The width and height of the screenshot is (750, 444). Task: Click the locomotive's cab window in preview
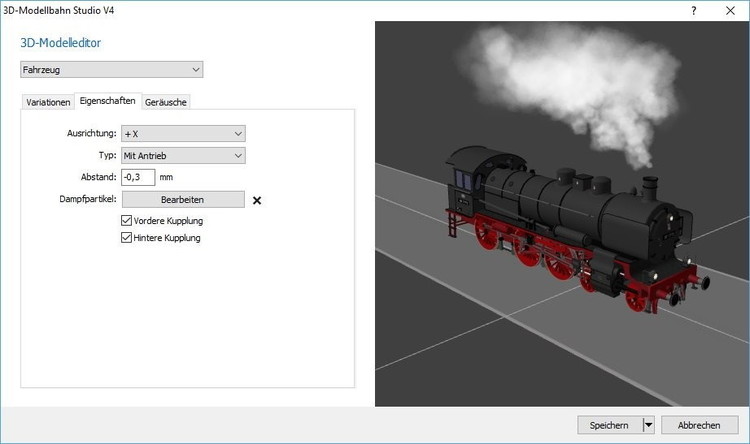click(464, 180)
